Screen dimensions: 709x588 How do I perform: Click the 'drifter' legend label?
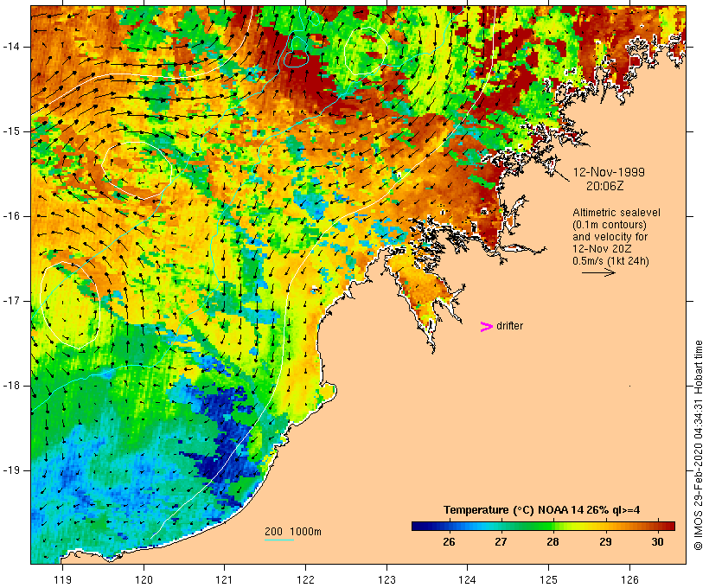pyautogui.click(x=509, y=326)
